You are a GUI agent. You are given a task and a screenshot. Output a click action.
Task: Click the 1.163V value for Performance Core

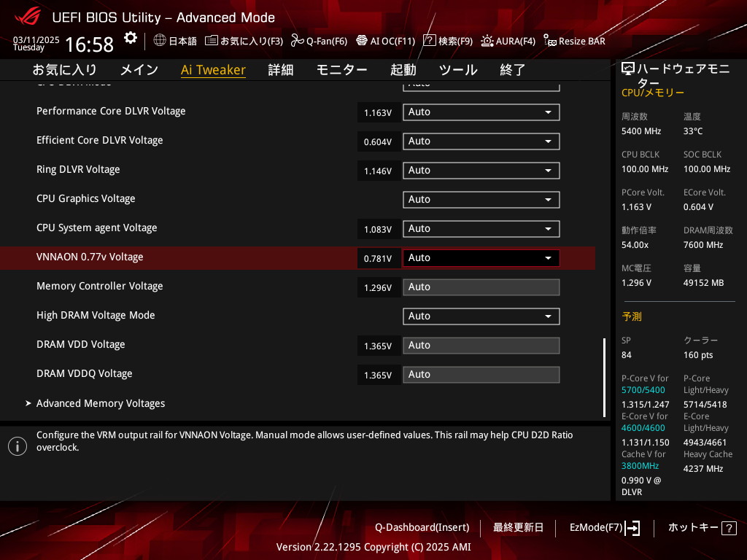(x=378, y=113)
